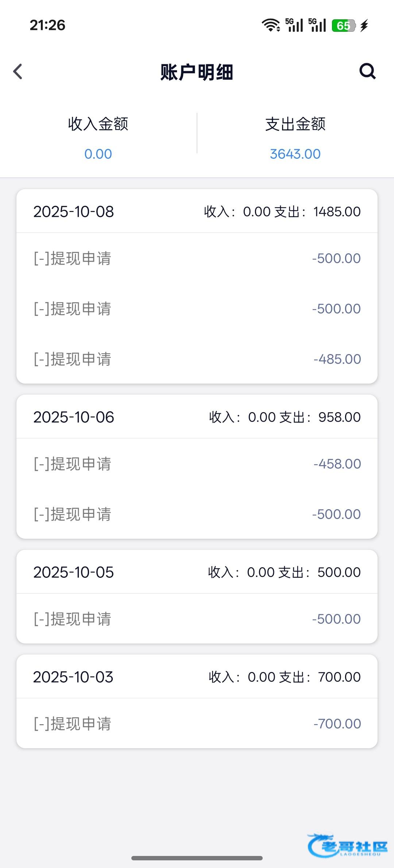Image resolution: width=394 pixels, height=868 pixels.
Task: Tap the 账户明细 page title
Action: tap(197, 72)
